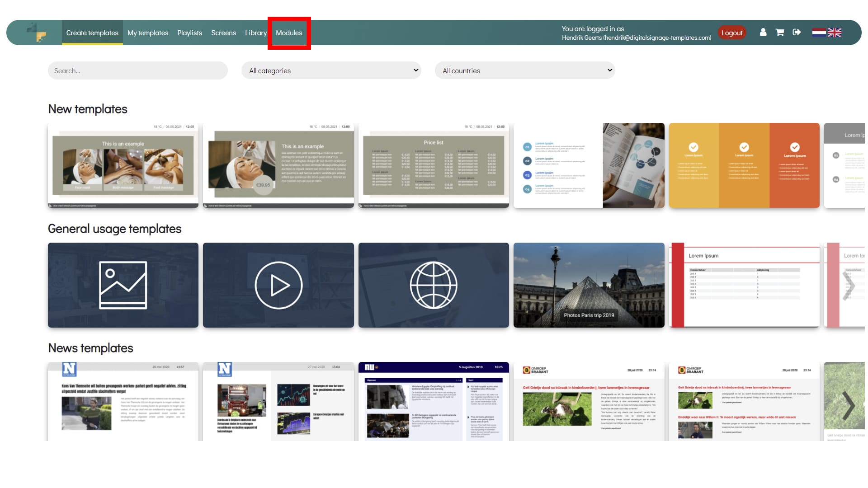The width and height of the screenshot is (868, 488).
Task: Open the Library page
Action: (x=256, y=33)
